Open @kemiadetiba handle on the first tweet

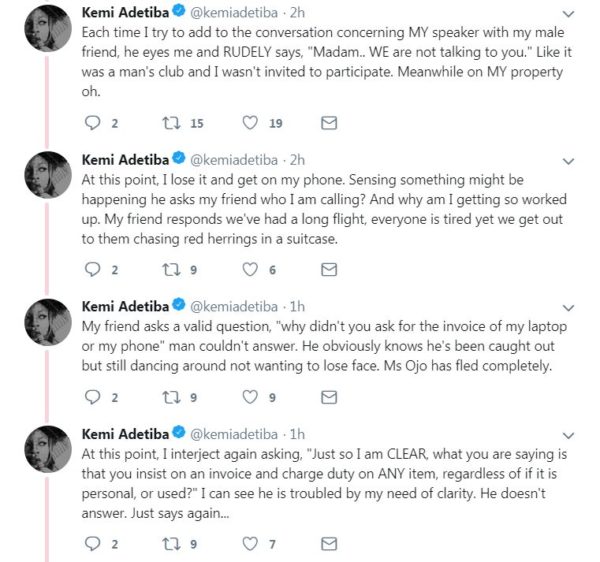(x=234, y=13)
